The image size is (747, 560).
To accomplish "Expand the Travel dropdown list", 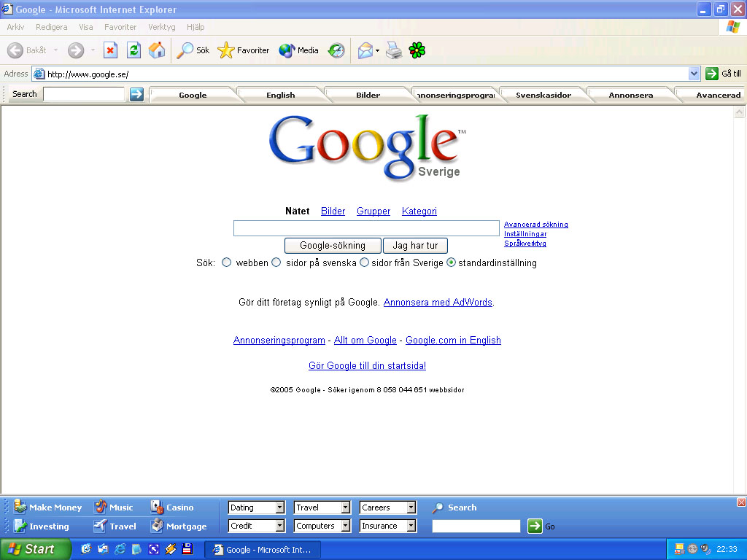I will [x=346, y=507].
